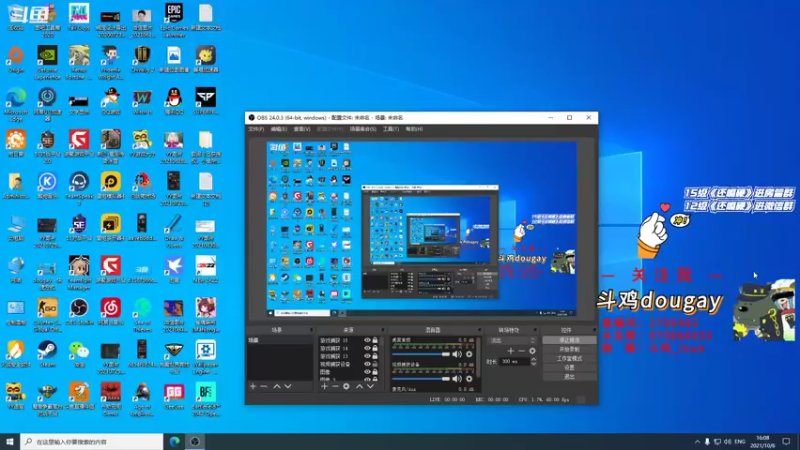Add transition with plus icon
Screen dimensions: 800x450
[x=511, y=351]
